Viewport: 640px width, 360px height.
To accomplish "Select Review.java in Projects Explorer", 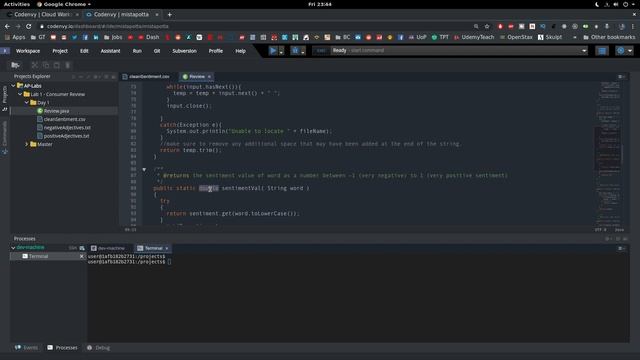I will (56, 111).
